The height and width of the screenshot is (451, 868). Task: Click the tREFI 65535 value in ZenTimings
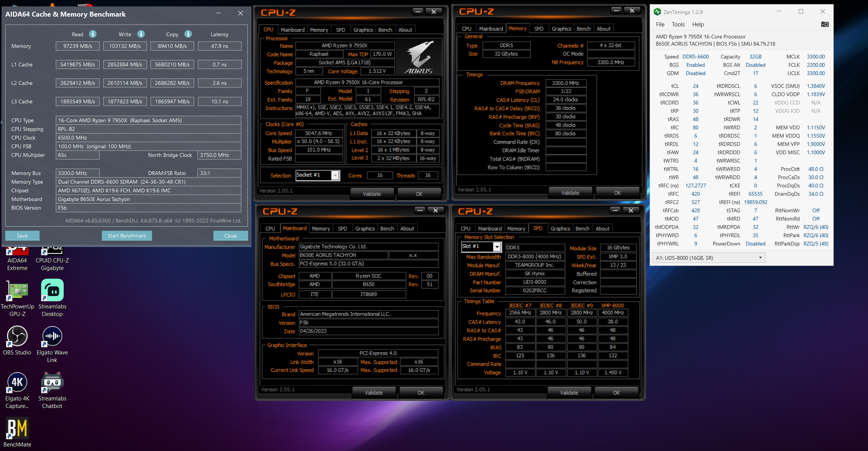pos(756,194)
